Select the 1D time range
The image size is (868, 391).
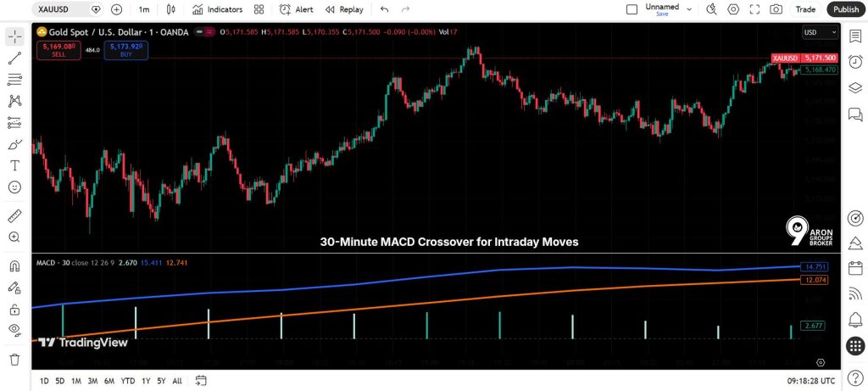coord(44,381)
